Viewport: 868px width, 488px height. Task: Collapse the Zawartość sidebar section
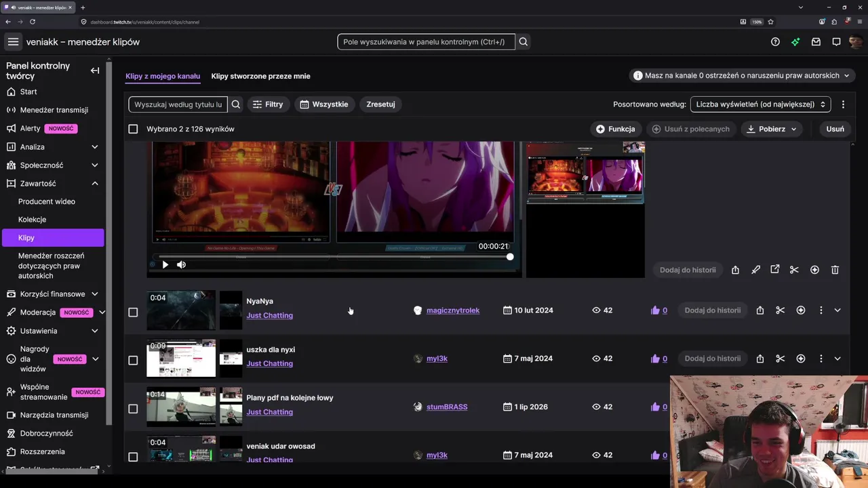(x=95, y=184)
